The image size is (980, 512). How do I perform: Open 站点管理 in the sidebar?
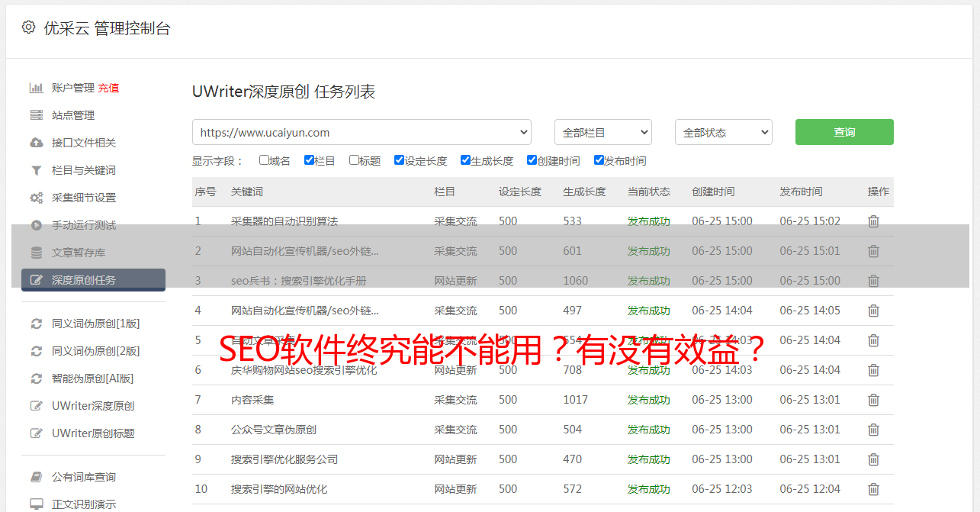coord(73,115)
